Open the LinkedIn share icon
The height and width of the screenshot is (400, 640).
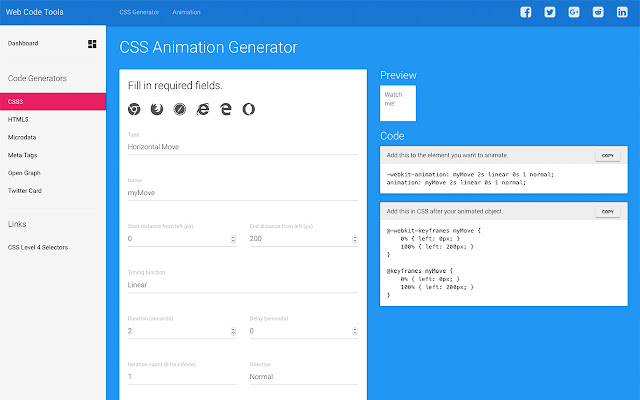(622, 12)
